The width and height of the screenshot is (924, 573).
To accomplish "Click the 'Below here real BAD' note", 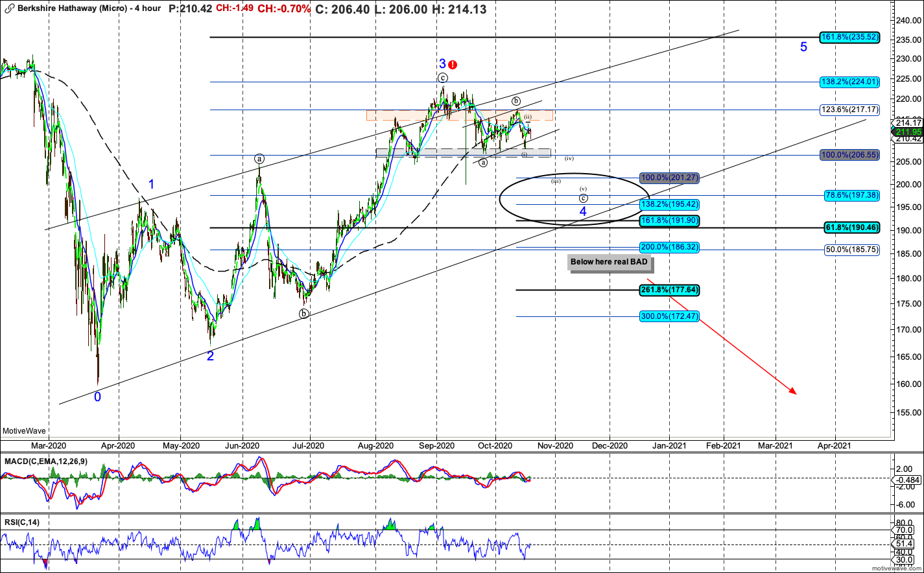I will tap(610, 262).
